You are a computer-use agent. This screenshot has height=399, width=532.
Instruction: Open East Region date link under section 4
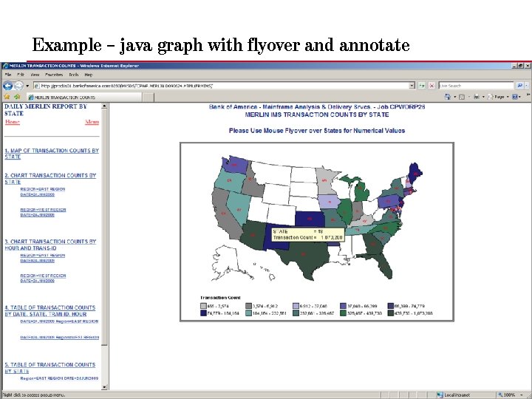(59, 321)
